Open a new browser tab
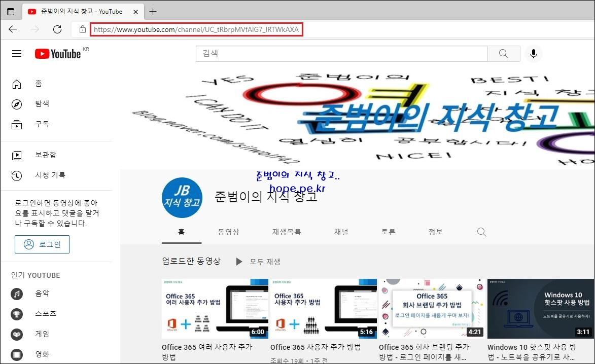Image resolution: width=595 pixels, height=364 pixels. click(x=153, y=11)
